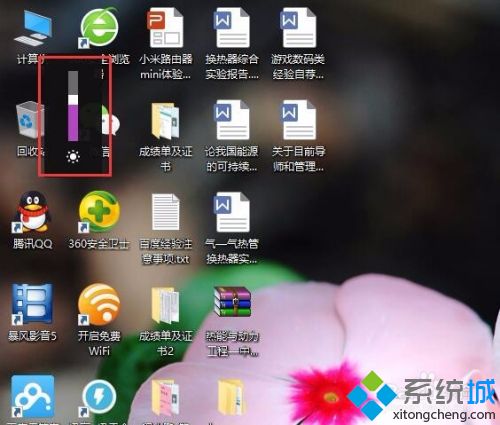Screen dimensions: 500x425
Task: Open the 论我国能源的可持续 Word document
Action: click(x=232, y=120)
